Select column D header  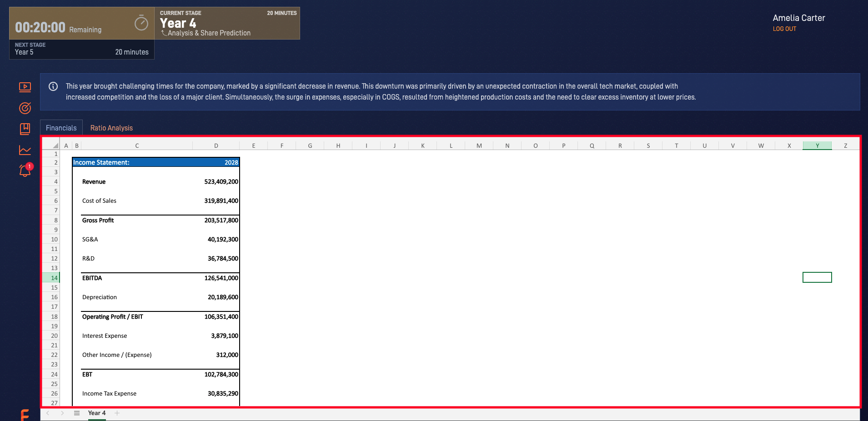coord(216,145)
